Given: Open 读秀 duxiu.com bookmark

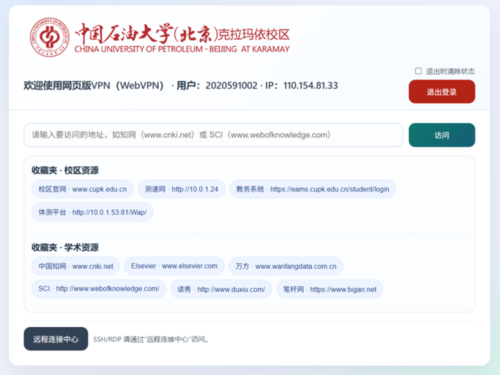Looking at the screenshot, I should click(x=221, y=289).
